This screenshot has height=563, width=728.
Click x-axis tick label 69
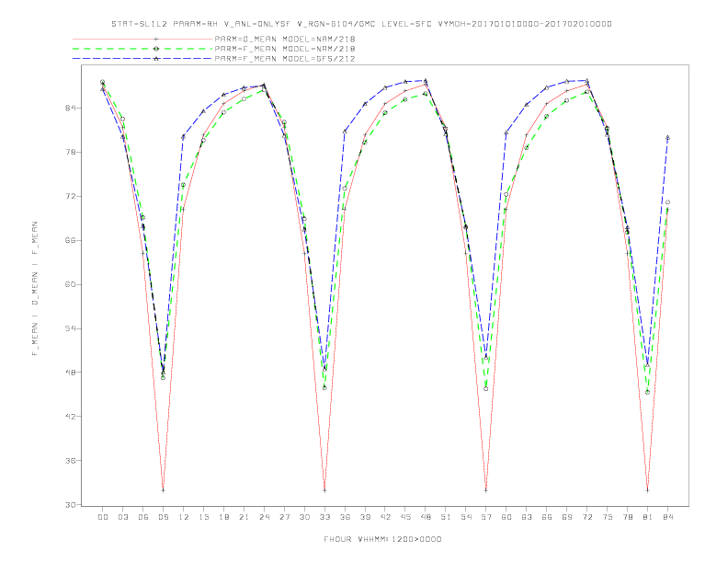coord(567,517)
